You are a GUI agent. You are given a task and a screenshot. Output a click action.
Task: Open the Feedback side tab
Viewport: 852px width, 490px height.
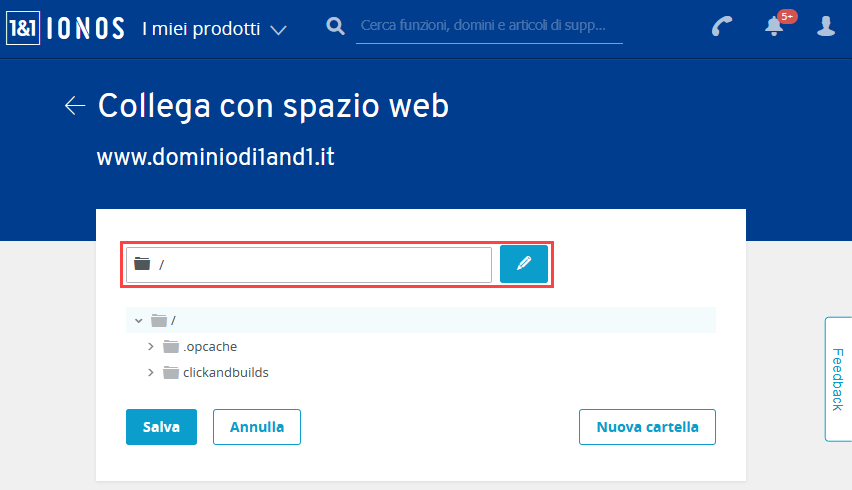coord(838,379)
